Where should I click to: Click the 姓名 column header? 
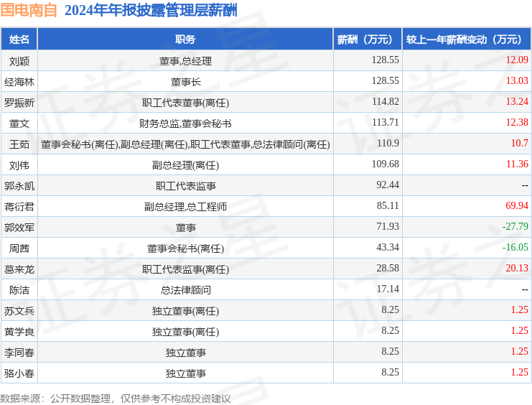click(x=19, y=39)
